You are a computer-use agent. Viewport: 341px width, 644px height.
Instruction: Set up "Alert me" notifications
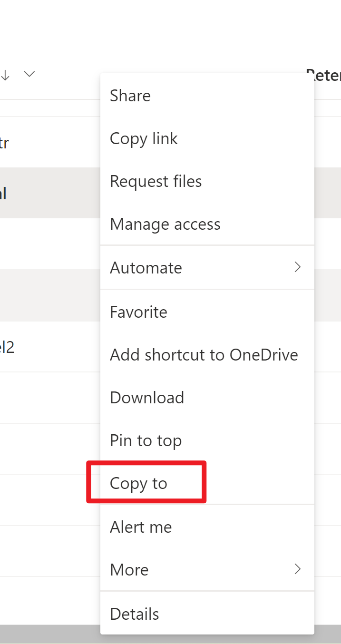coord(141,527)
